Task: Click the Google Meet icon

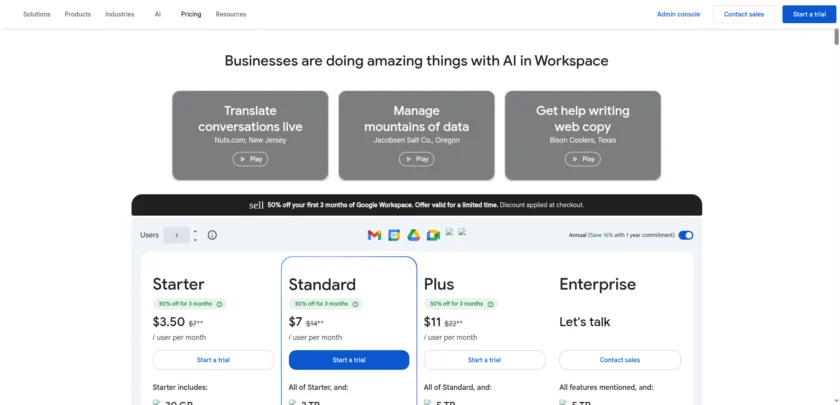Action: pyautogui.click(x=433, y=235)
